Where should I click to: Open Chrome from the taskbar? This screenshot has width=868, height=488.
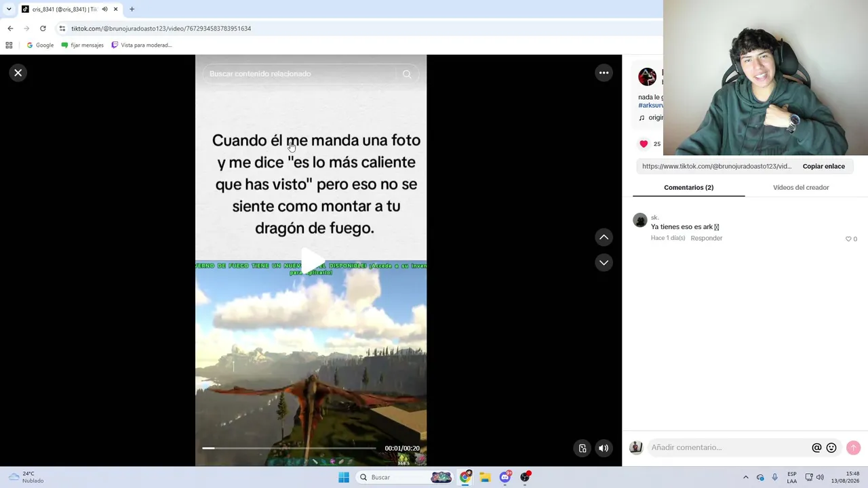click(465, 477)
